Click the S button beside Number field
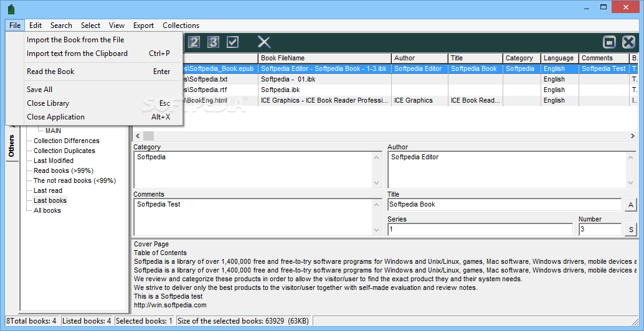Image resolution: width=644 pixels, height=331 pixels. [631, 230]
